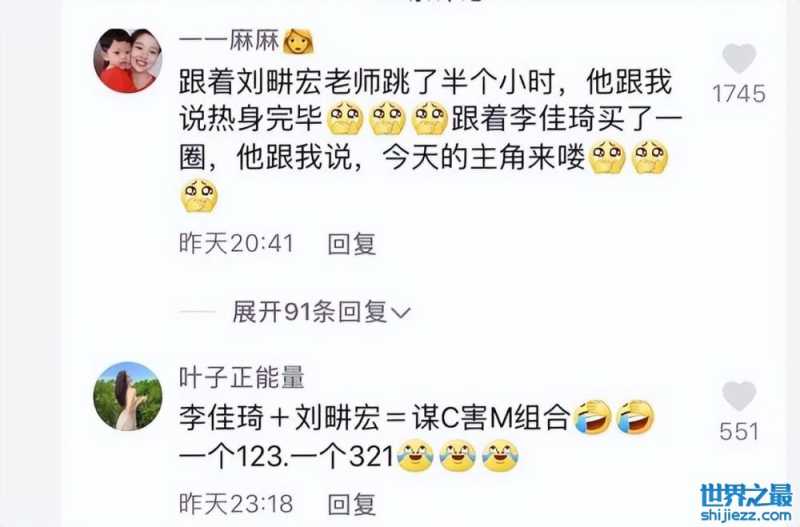This screenshot has height=527, width=800.
Task: Like the comment by 叶子正能量
Action: (739, 395)
